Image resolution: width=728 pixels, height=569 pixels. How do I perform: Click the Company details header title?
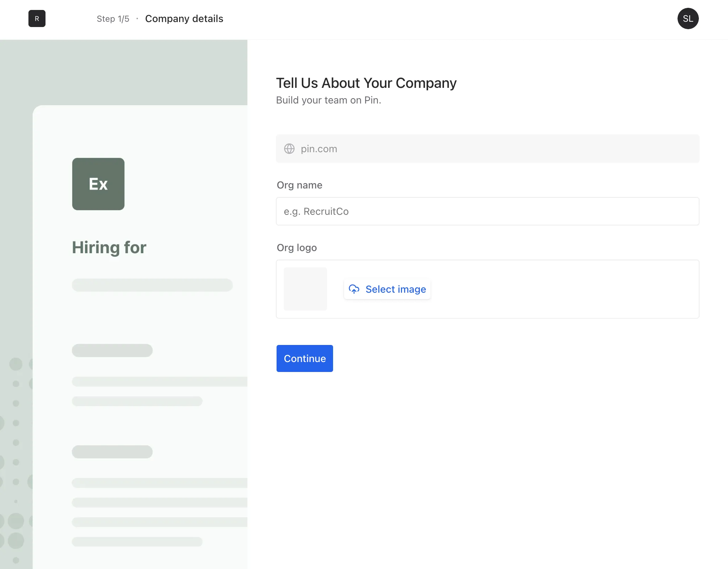[184, 18]
